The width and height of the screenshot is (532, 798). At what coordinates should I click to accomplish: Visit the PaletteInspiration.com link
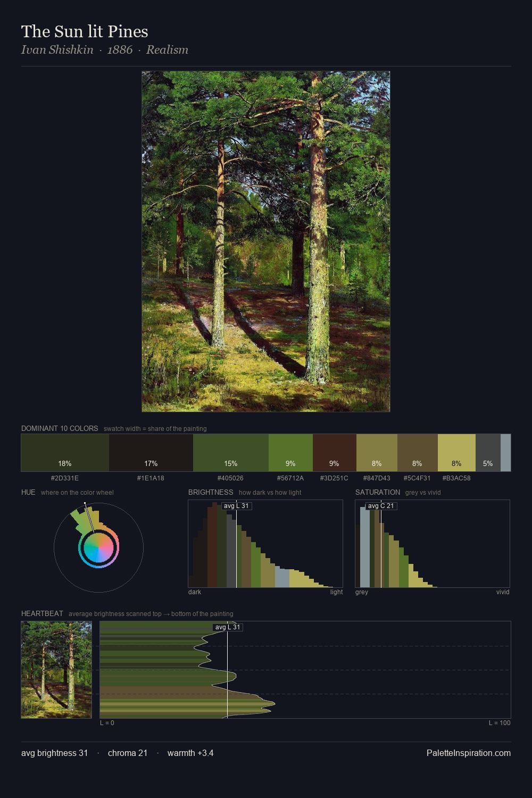[x=469, y=753]
